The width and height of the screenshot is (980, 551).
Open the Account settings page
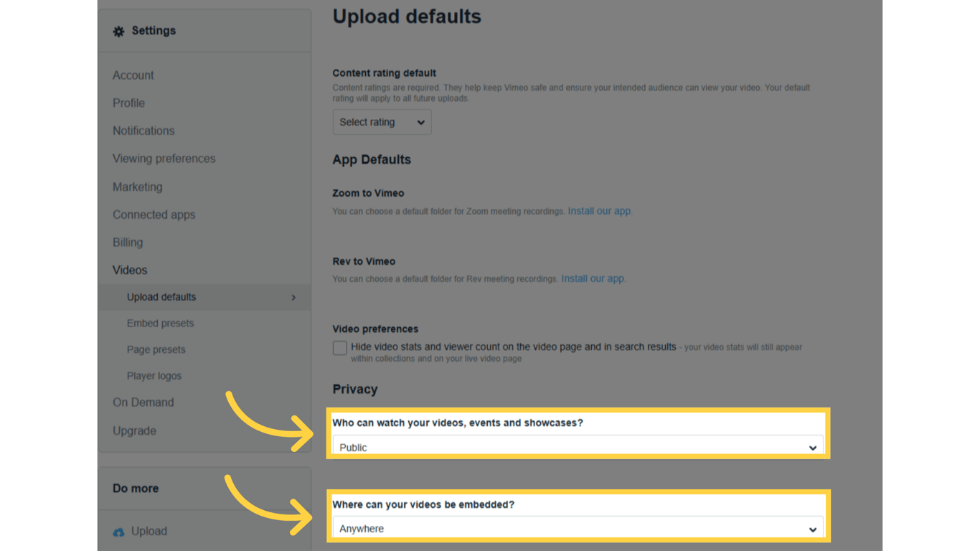pos(133,75)
